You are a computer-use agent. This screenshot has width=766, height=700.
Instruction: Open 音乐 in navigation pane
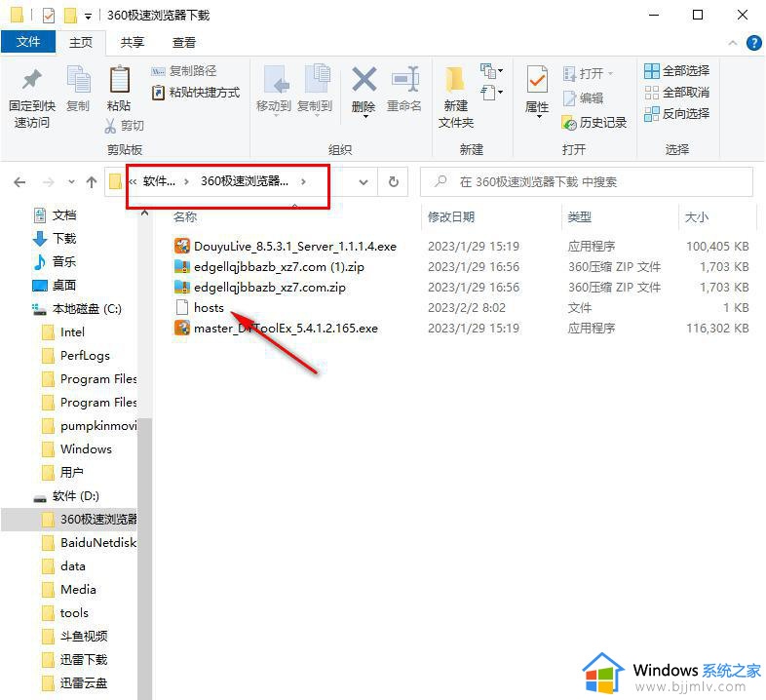tap(55, 262)
